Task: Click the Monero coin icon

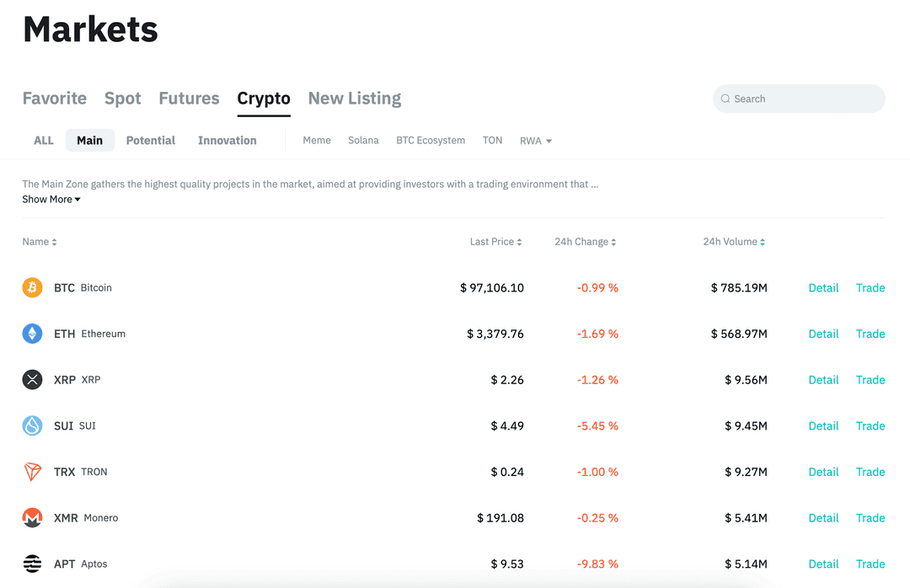Action: pos(32,517)
